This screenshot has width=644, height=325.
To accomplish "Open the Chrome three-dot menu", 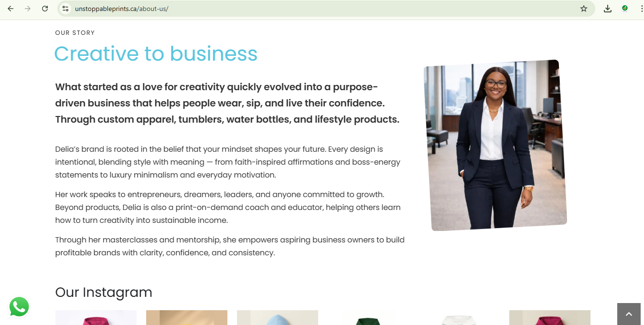I will click(x=641, y=9).
